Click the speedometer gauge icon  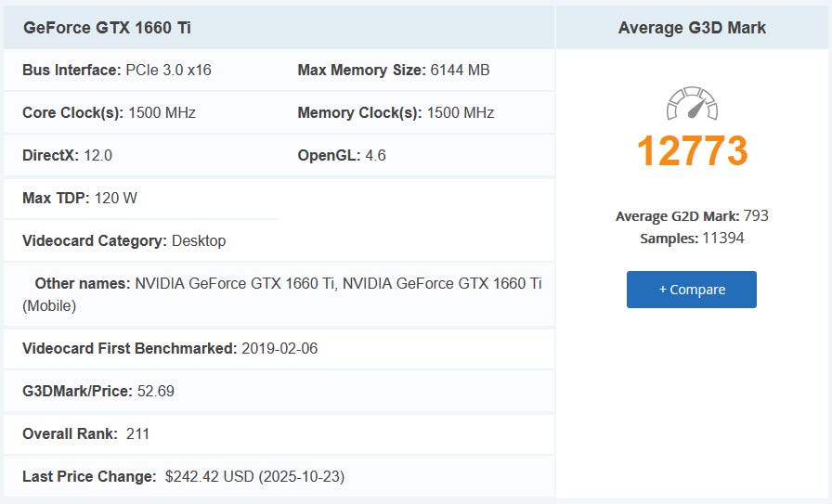coord(692,104)
